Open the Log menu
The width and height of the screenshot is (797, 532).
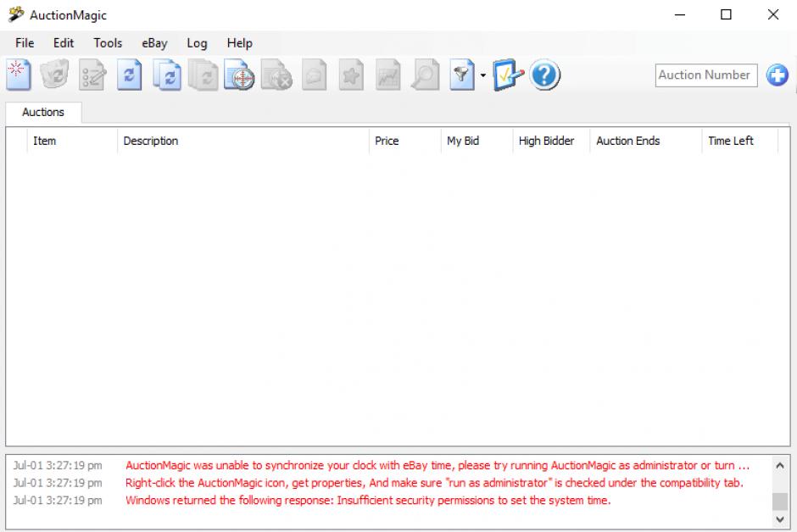197,43
